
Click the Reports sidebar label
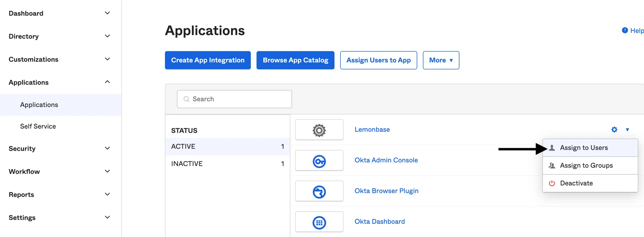point(22,194)
